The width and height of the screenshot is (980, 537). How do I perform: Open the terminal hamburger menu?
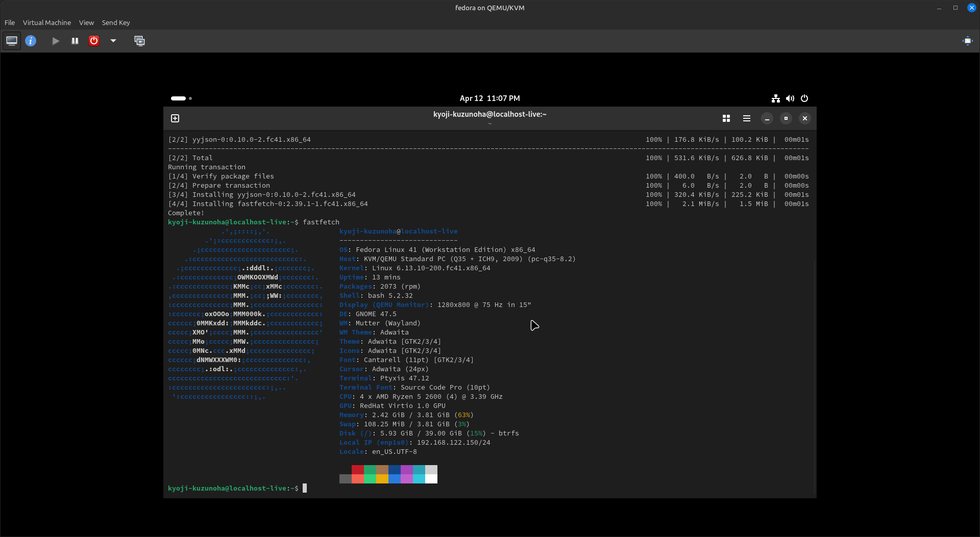coord(747,118)
